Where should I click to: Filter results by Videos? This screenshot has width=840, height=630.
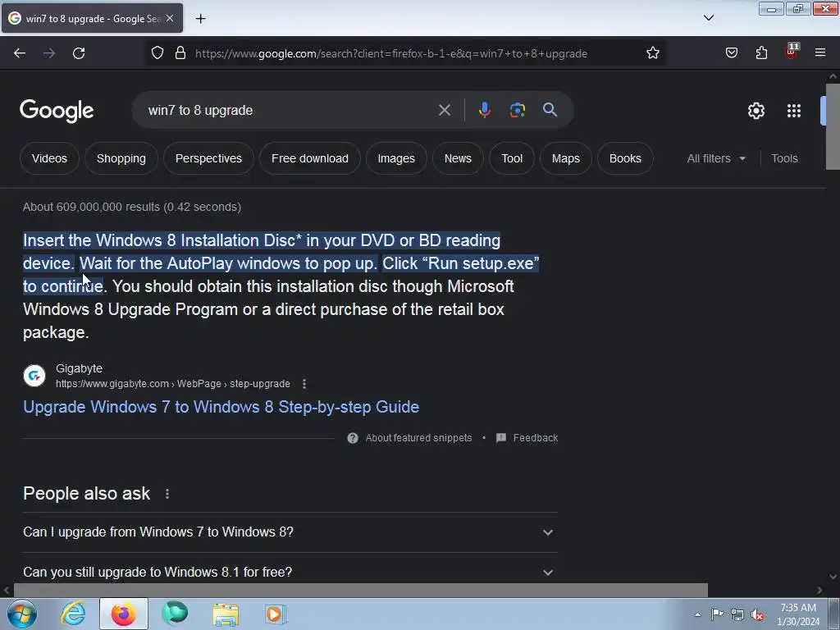49,158
